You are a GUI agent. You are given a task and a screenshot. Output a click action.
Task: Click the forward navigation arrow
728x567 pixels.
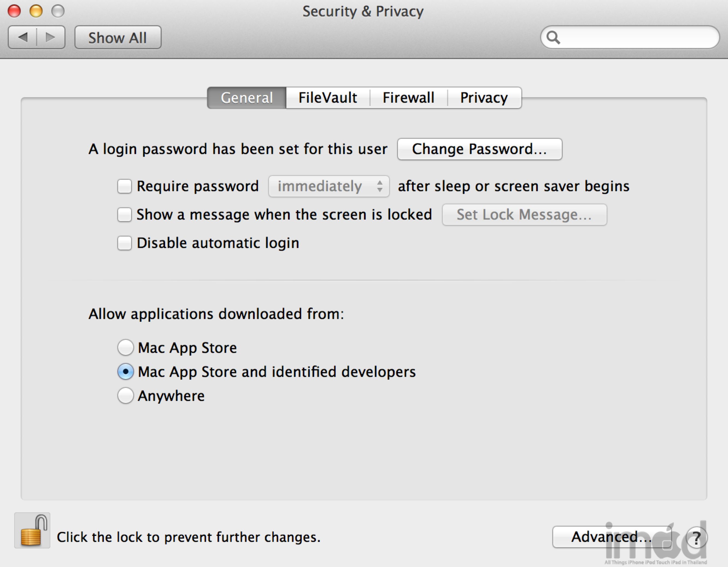[50, 37]
